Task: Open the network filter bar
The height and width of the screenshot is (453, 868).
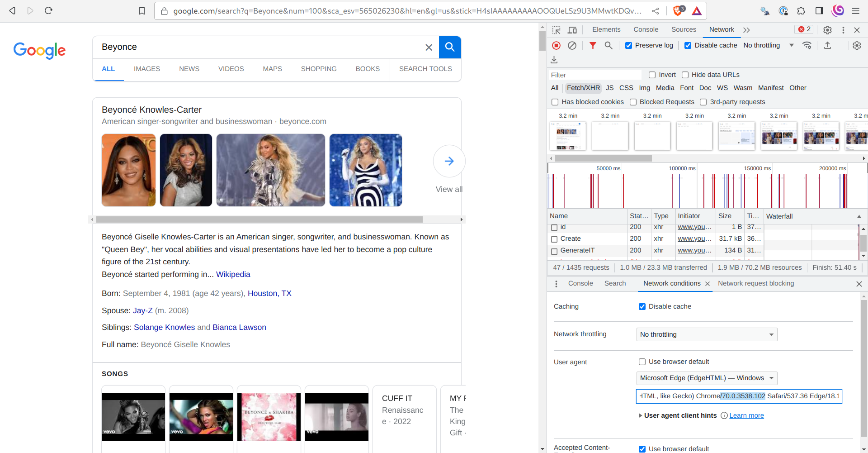Action: 593,45
